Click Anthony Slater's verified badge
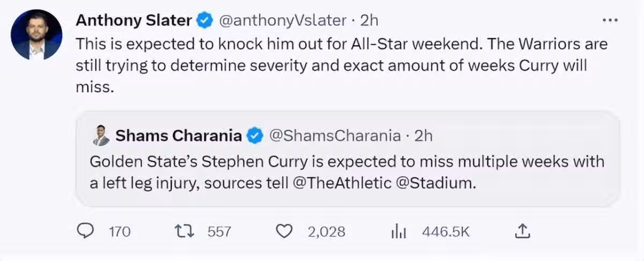644x261 pixels. coord(204,21)
